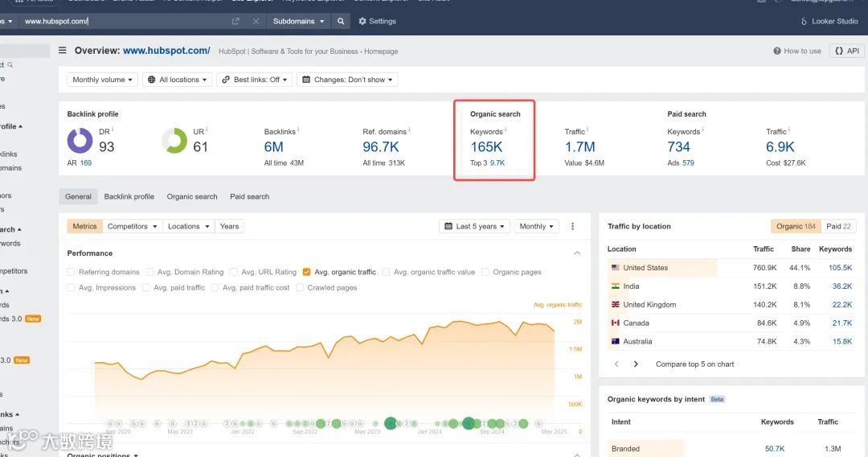
Task: Open the How to use help
Action: [797, 51]
